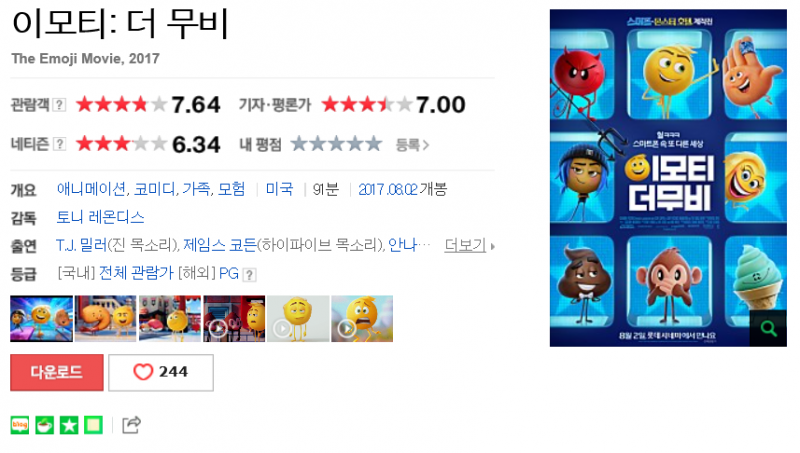Screen dimensions: 800x453
Task: Set my rating on 내 평점 stars
Action: [x=336, y=144]
